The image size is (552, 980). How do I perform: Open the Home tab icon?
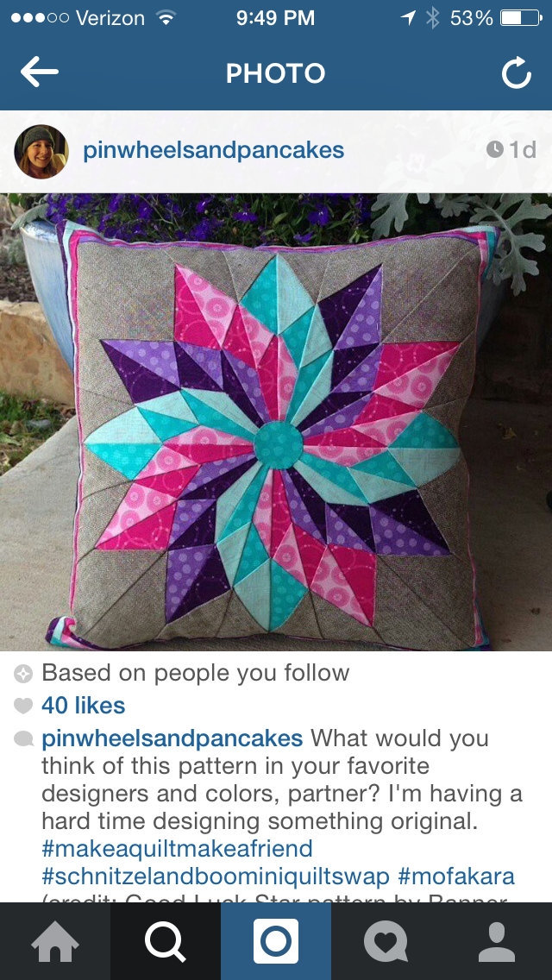(55, 942)
